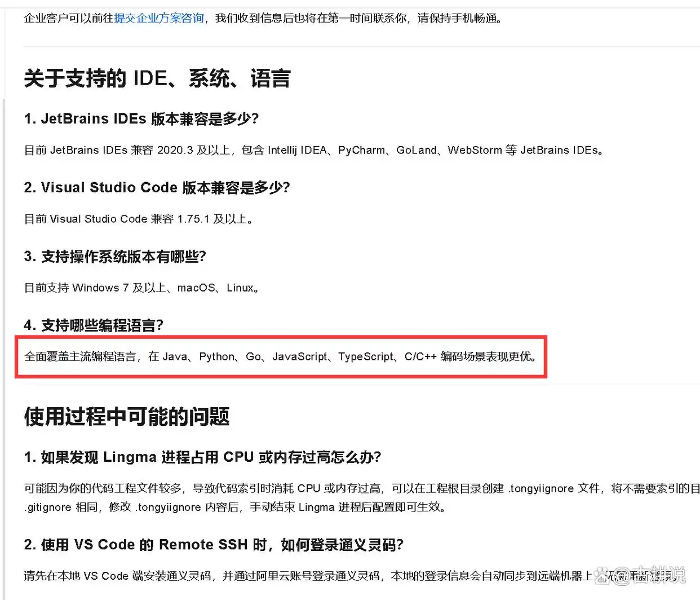This screenshot has width=700, height=600.
Task: Click the WebStorm text in the compatibility answer
Action: tap(475, 150)
